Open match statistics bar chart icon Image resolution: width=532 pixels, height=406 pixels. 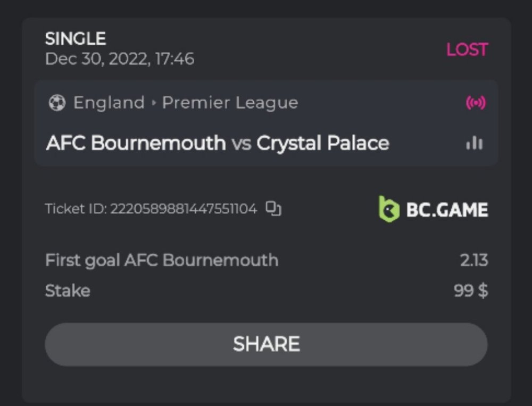[x=475, y=143]
